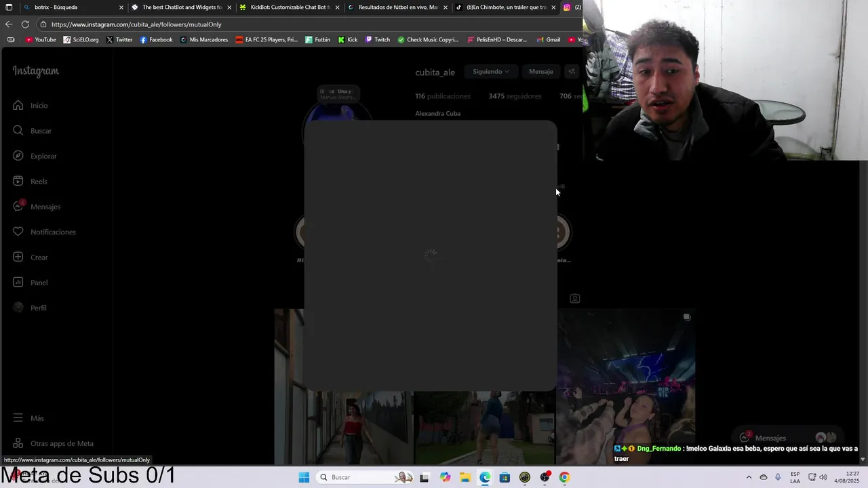Open the 3475 seguidores list
The width and height of the screenshot is (868, 488).
click(x=515, y=96)
